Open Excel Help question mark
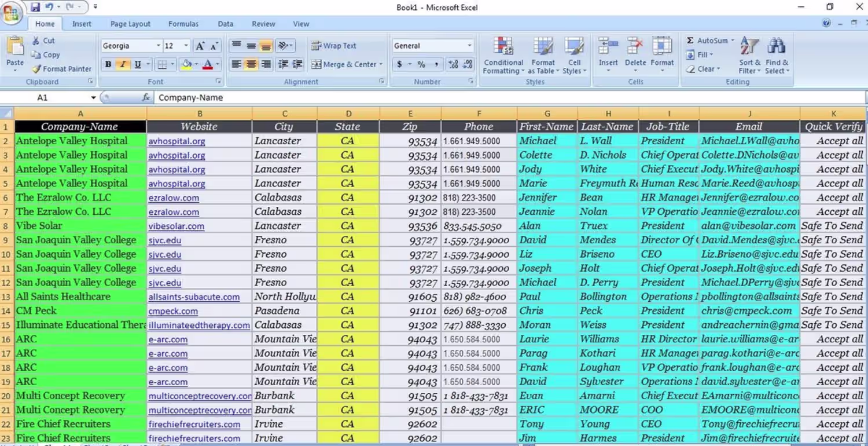 pos(826,23)
